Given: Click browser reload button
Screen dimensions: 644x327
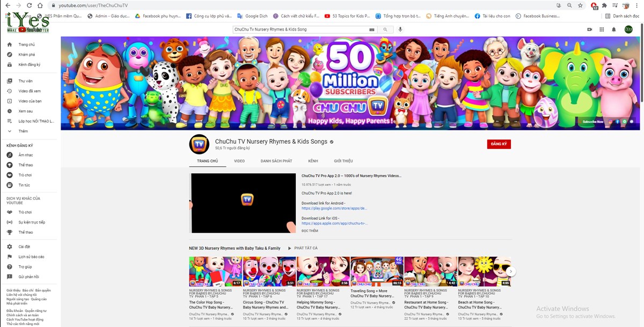Looking at the screenshot, I should [x=28, y=5].
